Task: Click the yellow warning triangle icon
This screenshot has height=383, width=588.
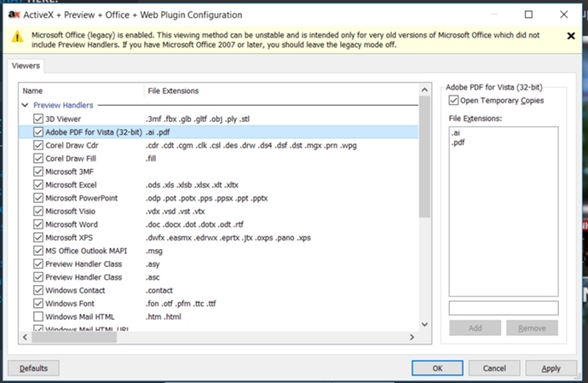Action: point(17,37)
